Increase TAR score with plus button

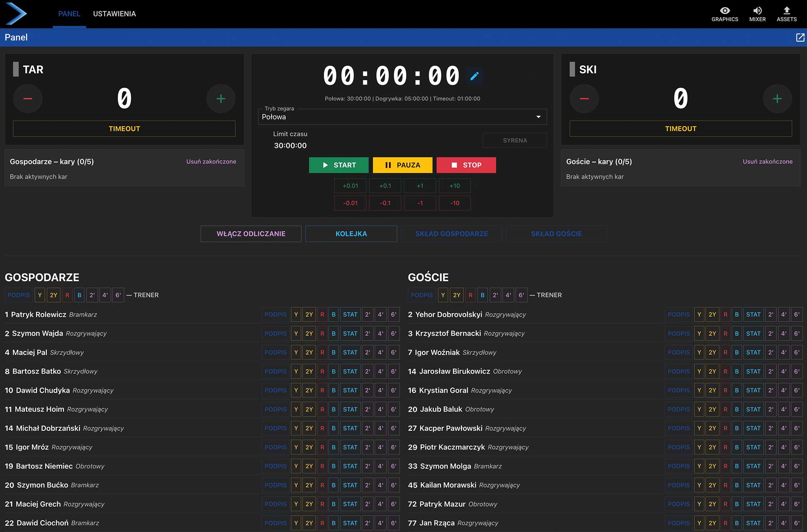[221, 99]
